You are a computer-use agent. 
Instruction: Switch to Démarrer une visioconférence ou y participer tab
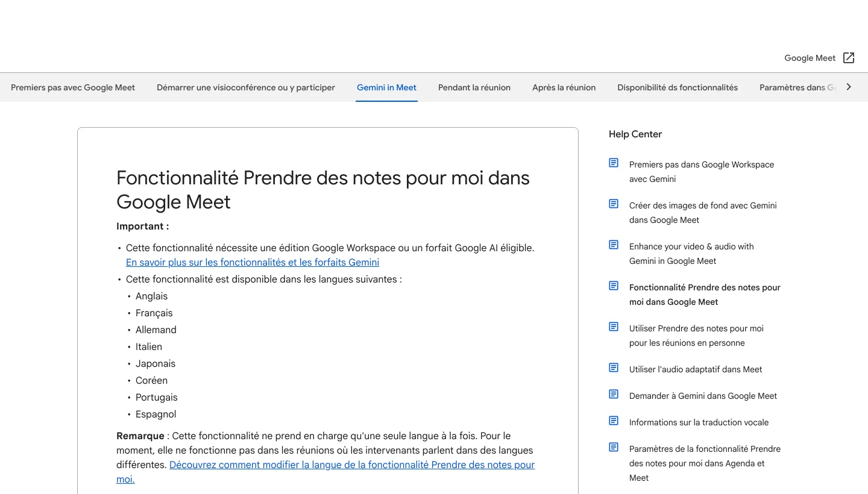246,87
